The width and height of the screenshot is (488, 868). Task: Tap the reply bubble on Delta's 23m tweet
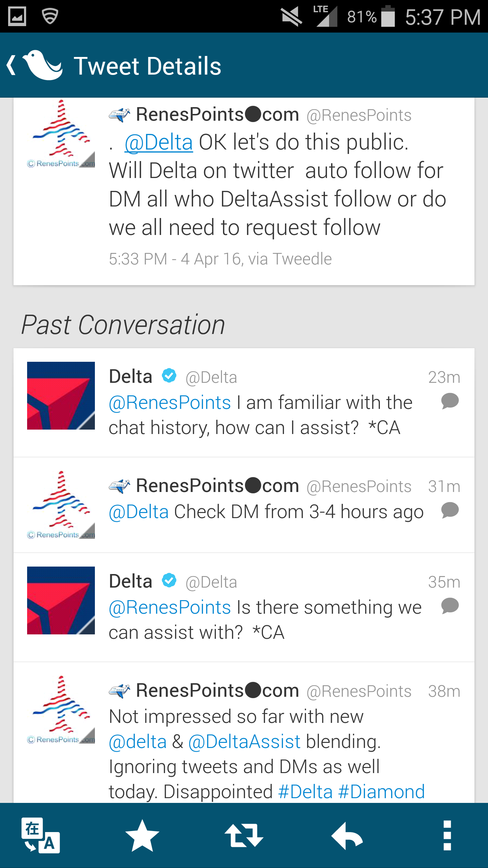450,401
